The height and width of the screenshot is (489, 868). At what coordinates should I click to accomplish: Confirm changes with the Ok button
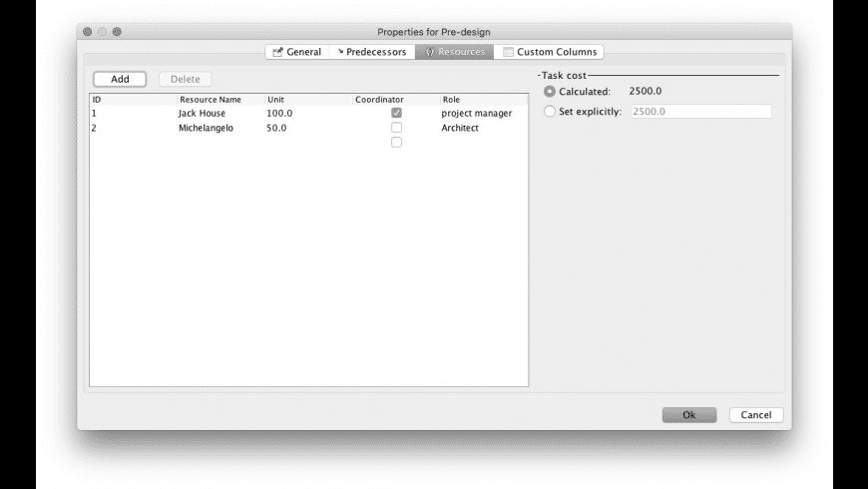tap(689, 415)
